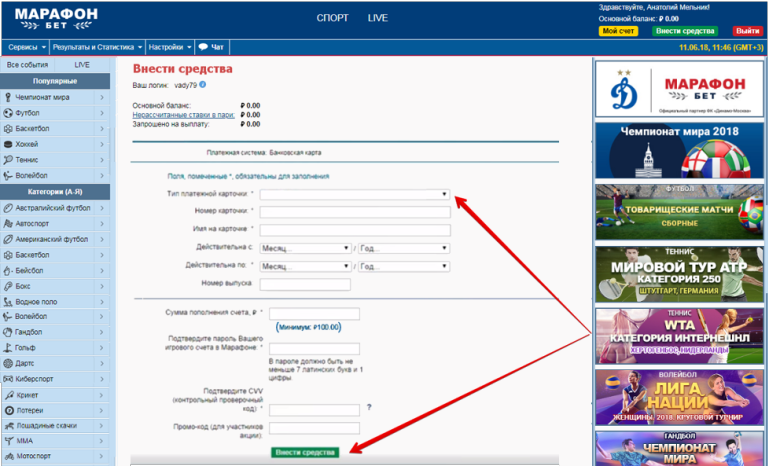Click the question mark help icon near CVV
Screen dimensions: 768x466
tap(369, 407)
